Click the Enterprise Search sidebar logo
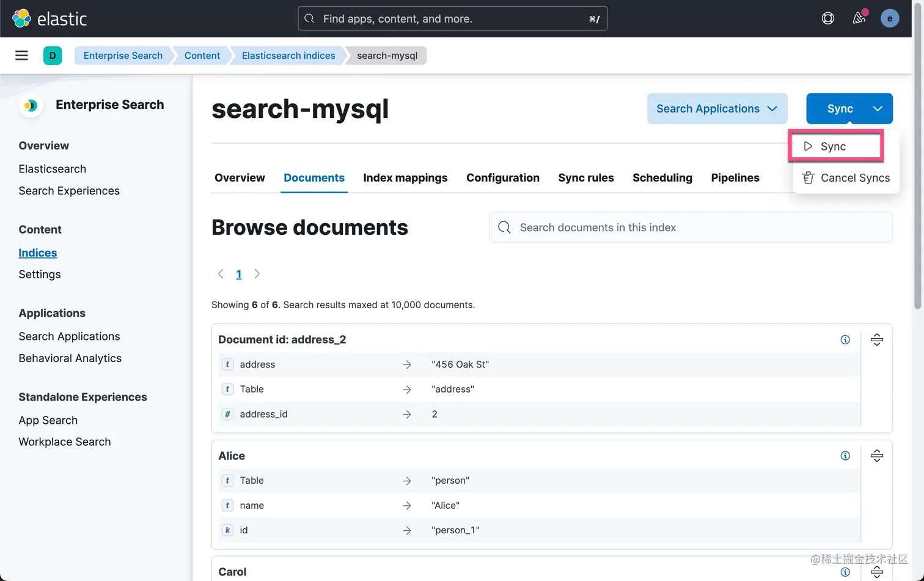The height and width of the screenshot is (581, 924). pyautogui.click(x=31, y=105)
